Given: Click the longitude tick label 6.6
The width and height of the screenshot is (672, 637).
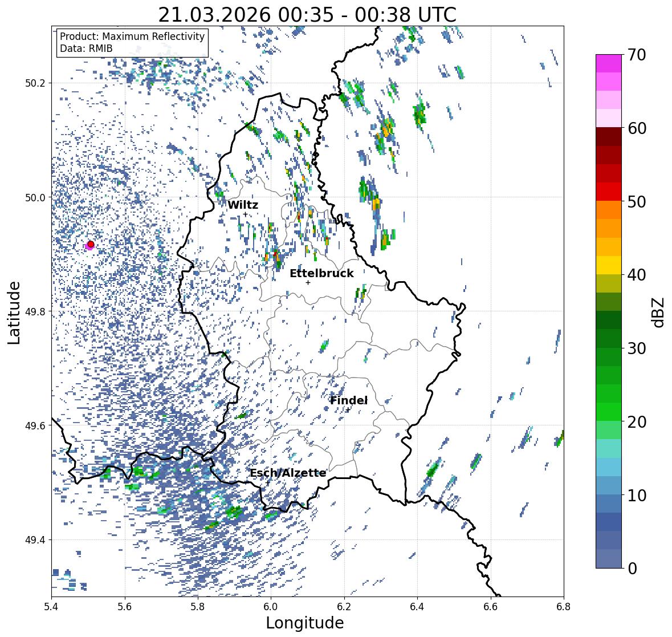Looking at the screenshot, I should coord(491,607).
